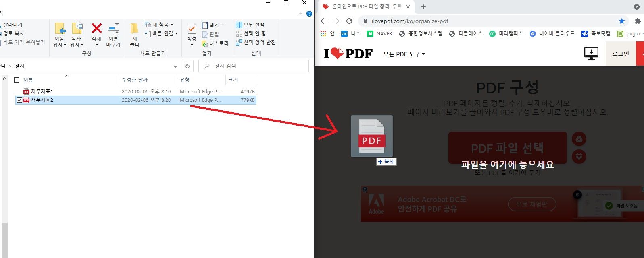The image size is (644, 258).
Task: Open the 네이버 클라우드 bookmark
Action: tap(552, 34)
